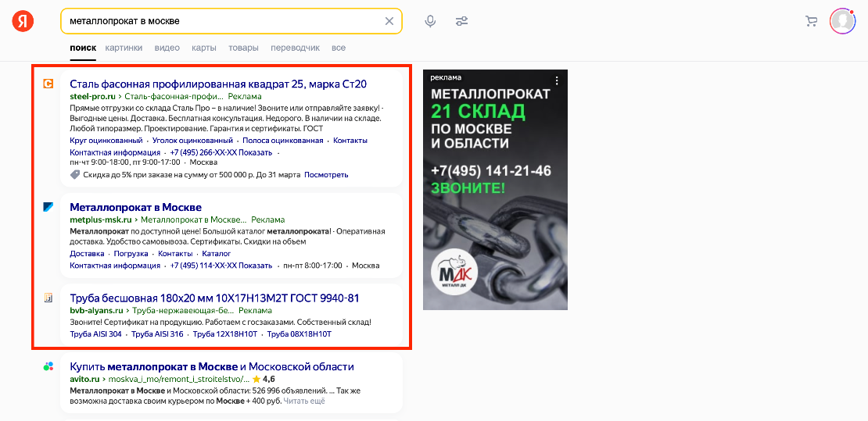Image resolution: width=868 pixels, height=421 pixels.
Task: Open Полоса оцинкованная sitelink
Action: point(283,141)
